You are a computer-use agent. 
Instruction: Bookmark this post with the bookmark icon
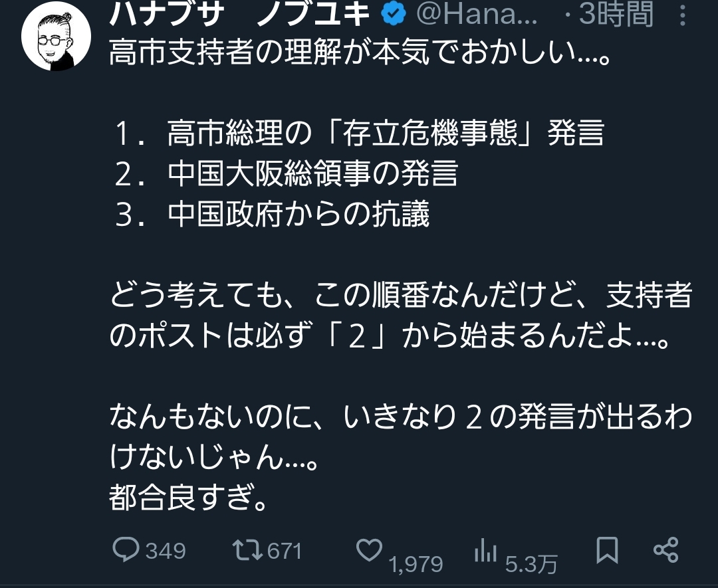pos(607,550)
